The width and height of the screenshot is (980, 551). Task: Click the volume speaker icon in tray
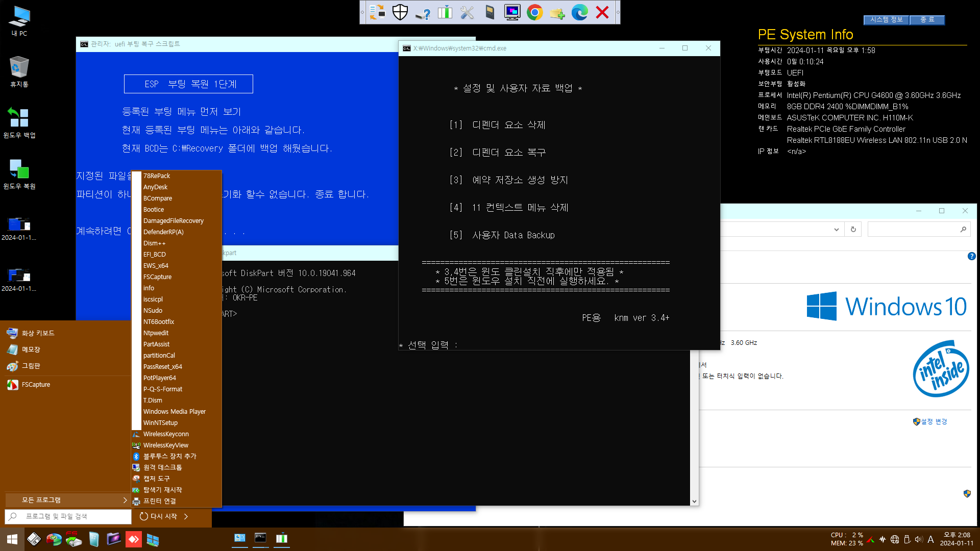tap(919, 539)
